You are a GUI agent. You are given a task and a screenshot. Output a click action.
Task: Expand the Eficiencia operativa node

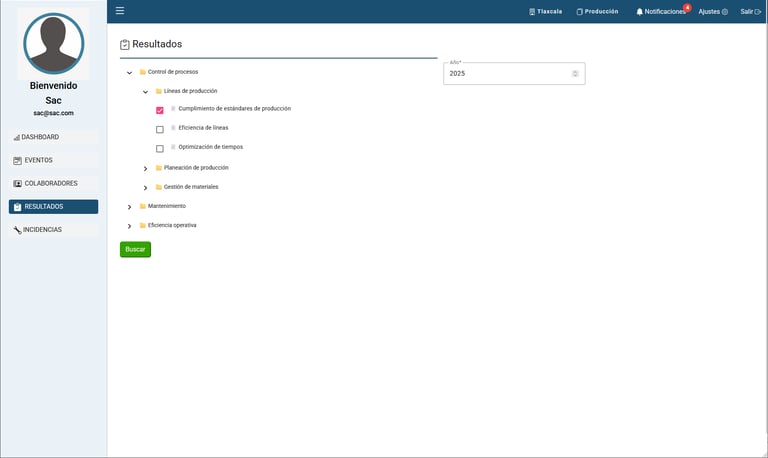(129, 226)
